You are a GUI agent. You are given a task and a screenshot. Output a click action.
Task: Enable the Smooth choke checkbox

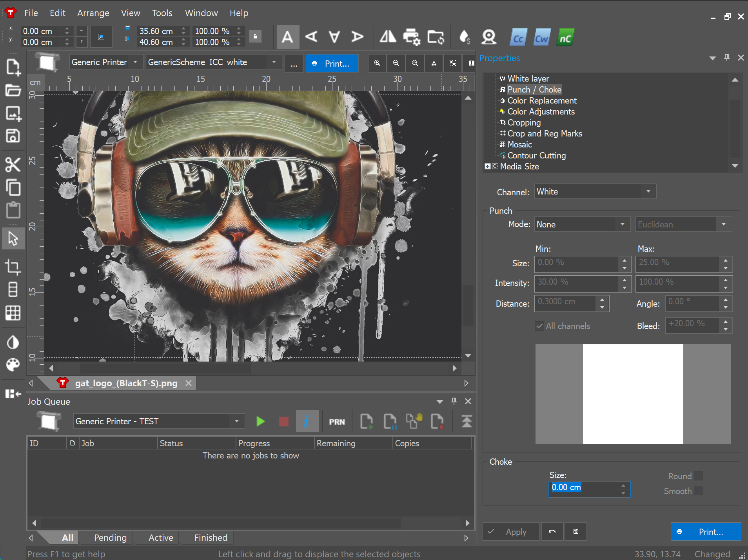698,491
